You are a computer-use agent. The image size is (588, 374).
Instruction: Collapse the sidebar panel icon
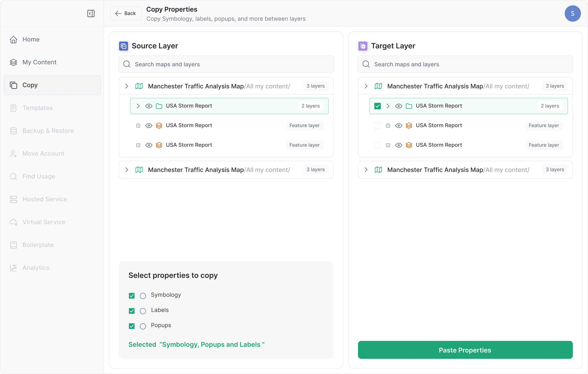click(x=91, y=13)
